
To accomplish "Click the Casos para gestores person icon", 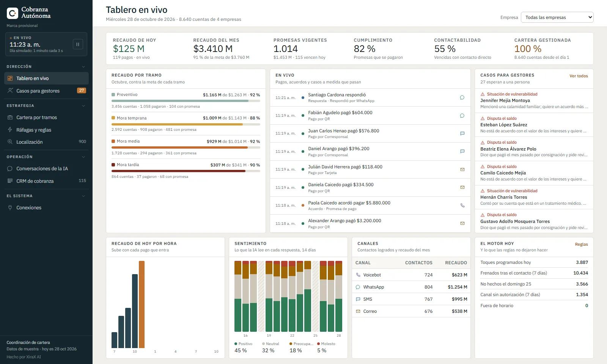I will pos(10,91).
